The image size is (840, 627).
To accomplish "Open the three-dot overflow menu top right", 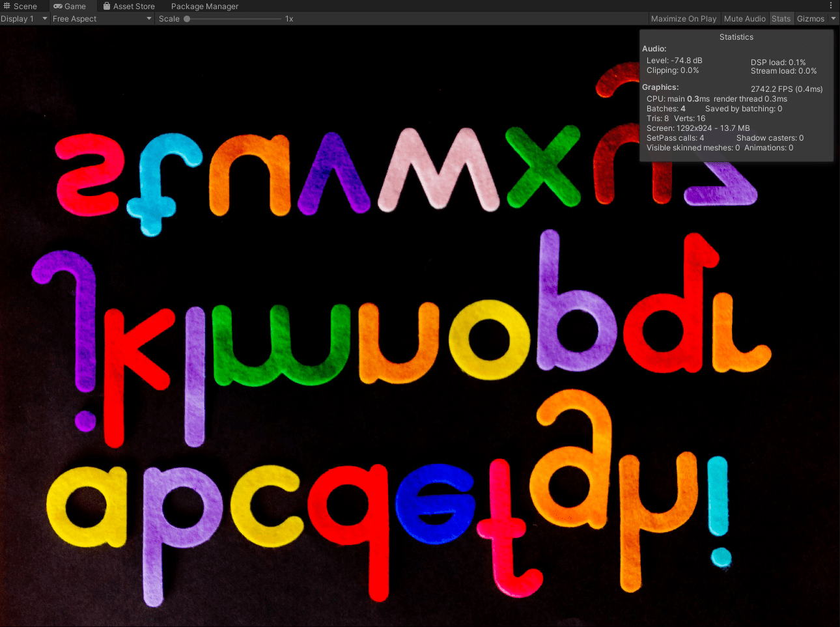I will click(x=830, y=5).
